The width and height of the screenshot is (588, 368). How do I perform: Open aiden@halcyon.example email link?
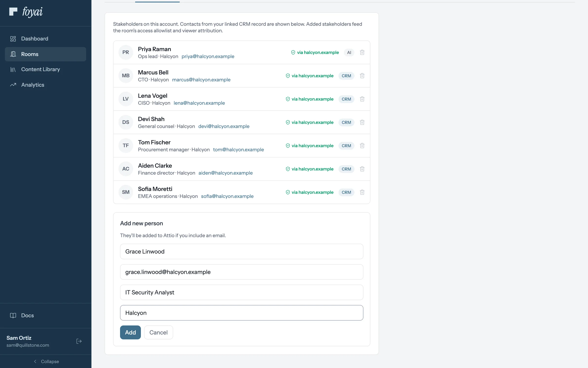click(x=225, y=173)
